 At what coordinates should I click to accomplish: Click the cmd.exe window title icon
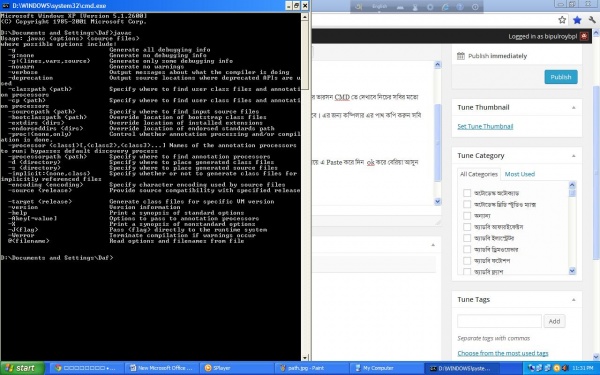point(6,6)
